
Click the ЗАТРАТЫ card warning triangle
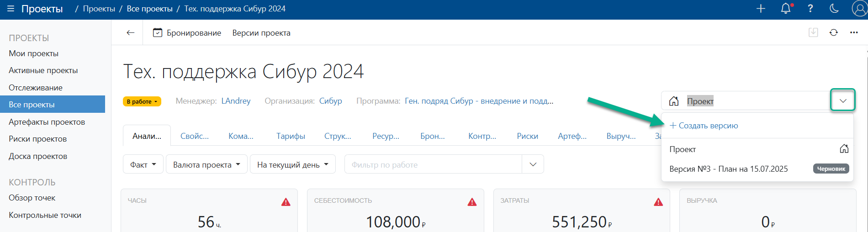[x=658, y=202]
